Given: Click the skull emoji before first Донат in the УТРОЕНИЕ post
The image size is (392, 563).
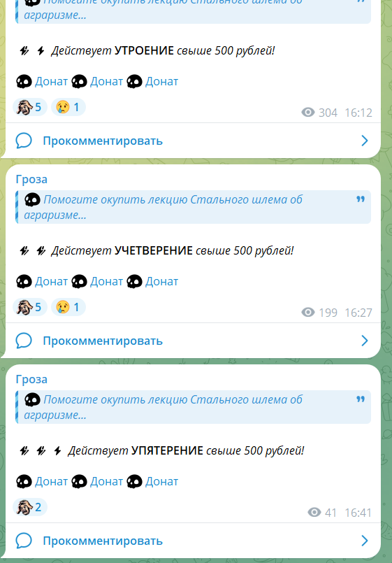Looking at the screenshot, I should click(x=24, y=82).
